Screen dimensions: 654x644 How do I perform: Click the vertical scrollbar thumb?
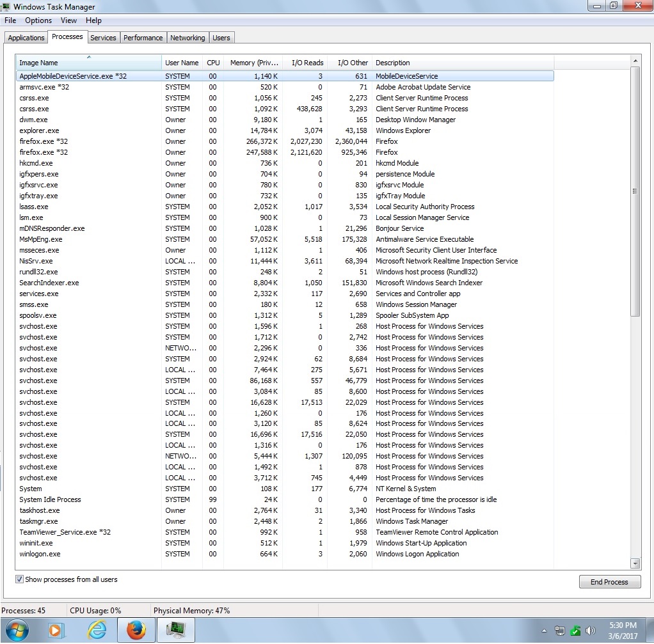pos(635,191)
